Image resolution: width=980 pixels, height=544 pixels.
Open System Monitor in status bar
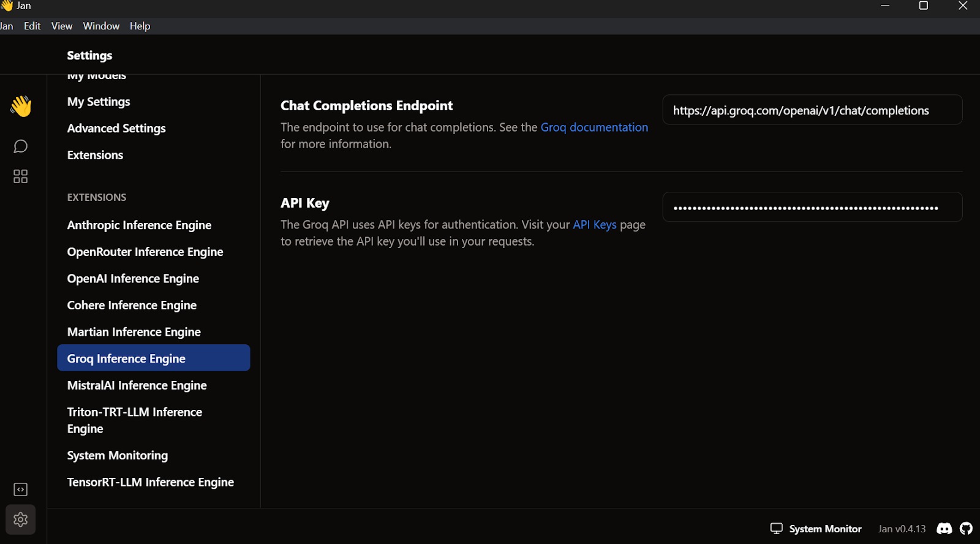816,529
